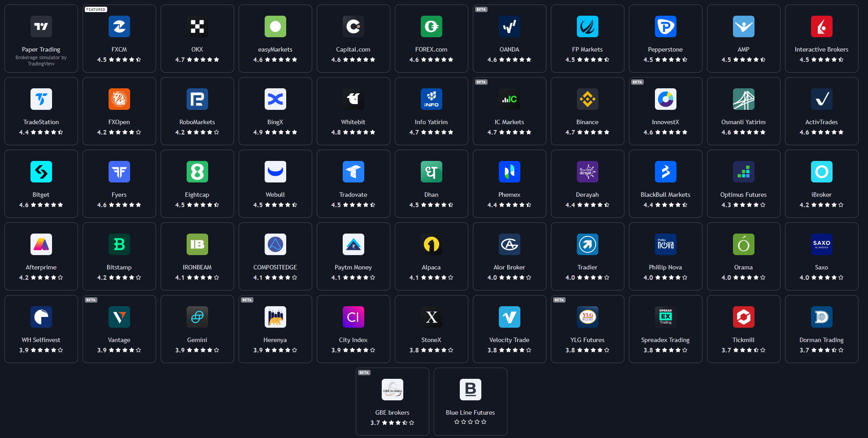Choose the AMP broker icon
Image resolution: width=868 pixels, height=438 pixels.
(744, 26)
